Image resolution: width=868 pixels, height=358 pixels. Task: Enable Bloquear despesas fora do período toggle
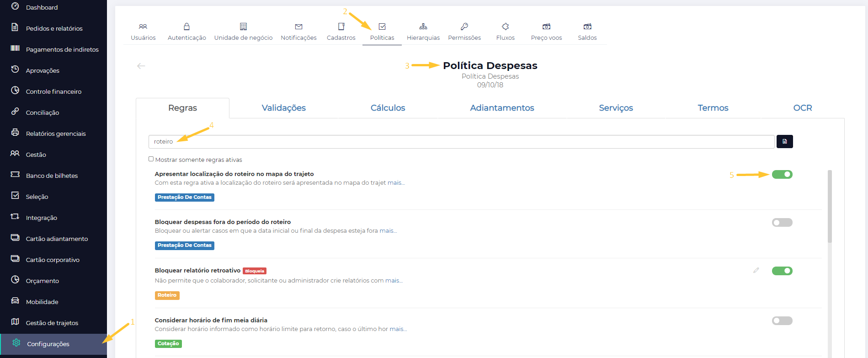click(x=782, y=223)
